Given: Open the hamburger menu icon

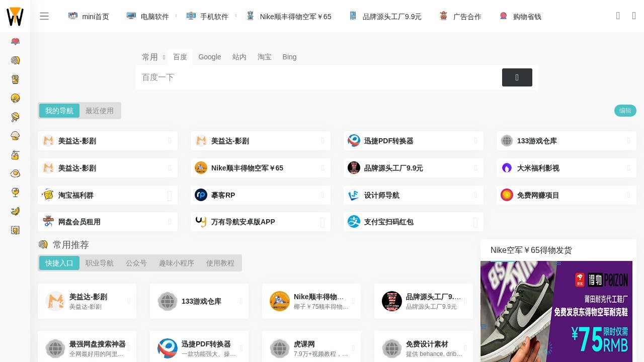Looking at the screenshot, I should point(44,16).
